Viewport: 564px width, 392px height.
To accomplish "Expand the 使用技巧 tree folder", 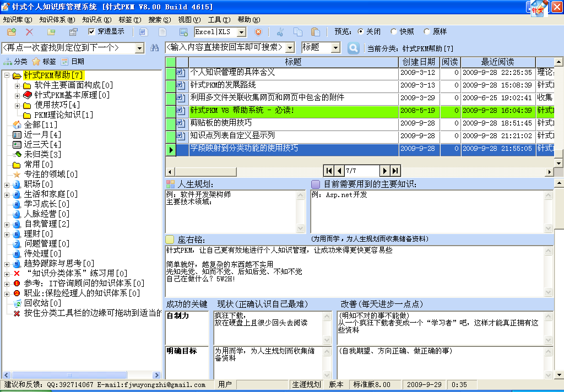I will [17, 105].
